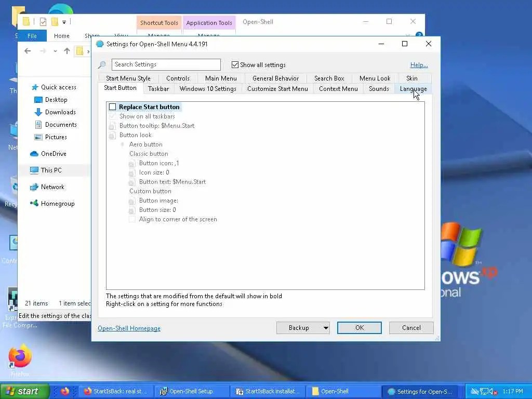Viewport: 532px width, 399px height.
Task: Click Explorer up-one-level arrow
Action: (x=67, y=51)
